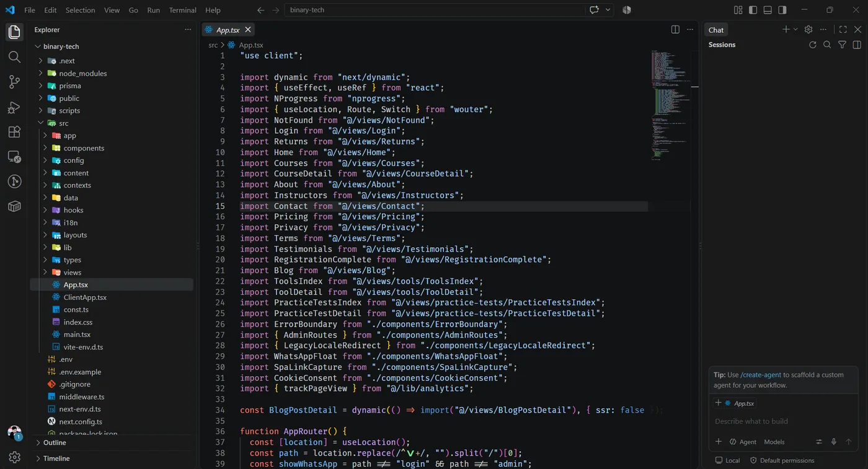
Task: Open the Run and Debug view
Action: coord(14,107)
